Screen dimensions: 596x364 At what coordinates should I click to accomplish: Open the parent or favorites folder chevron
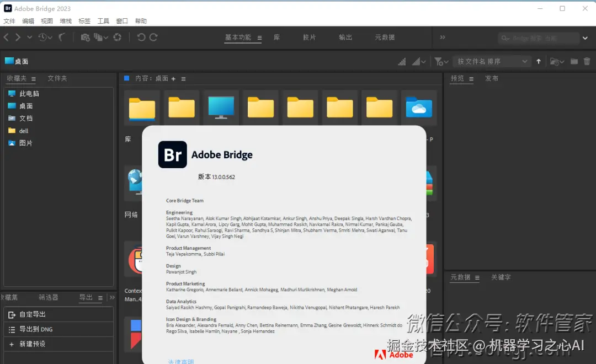(x=29, y=38)
